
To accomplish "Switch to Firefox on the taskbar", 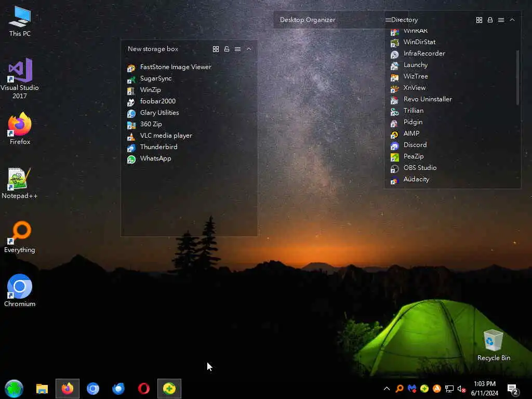I will pos(68,389).
